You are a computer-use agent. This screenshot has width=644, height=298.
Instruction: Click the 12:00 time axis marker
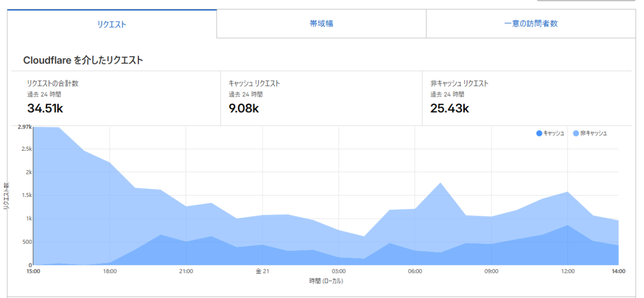coord(567,271)
